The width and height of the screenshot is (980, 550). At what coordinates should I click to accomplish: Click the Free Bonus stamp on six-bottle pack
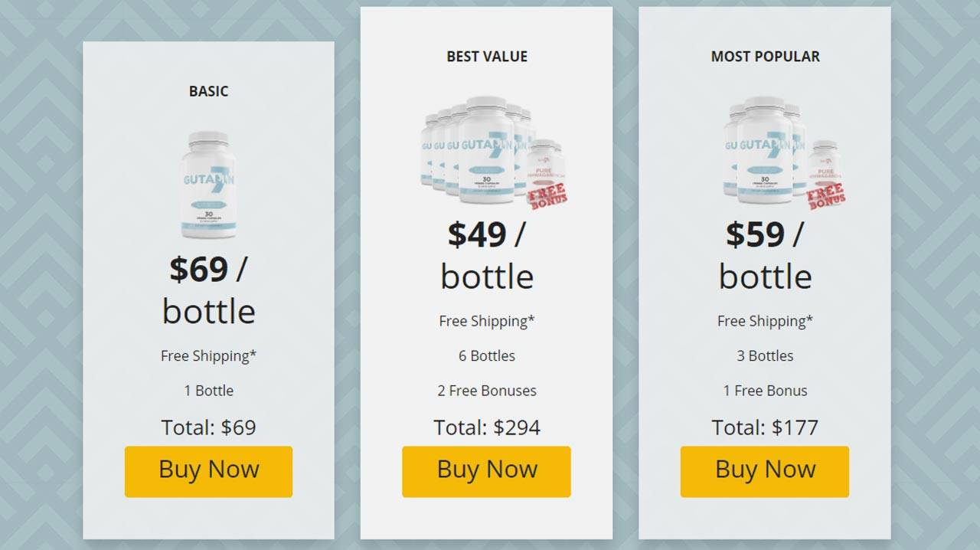547,196
